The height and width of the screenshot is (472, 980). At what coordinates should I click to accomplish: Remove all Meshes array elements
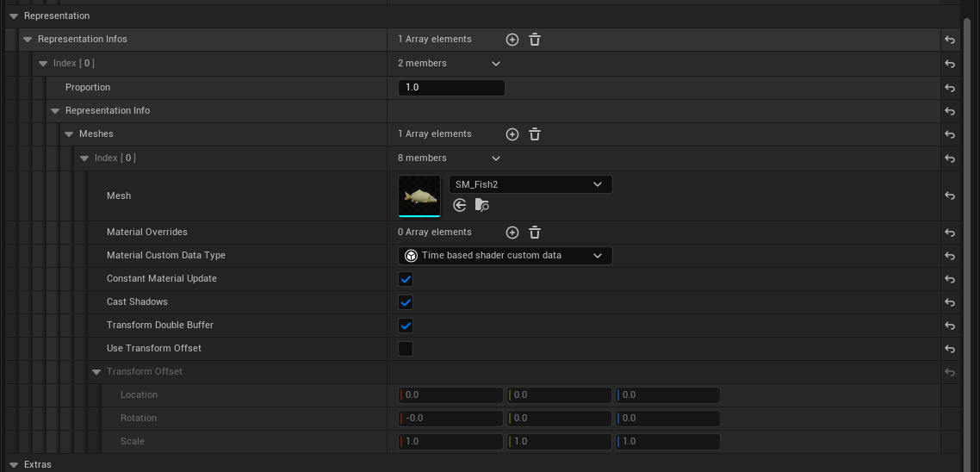535,134
